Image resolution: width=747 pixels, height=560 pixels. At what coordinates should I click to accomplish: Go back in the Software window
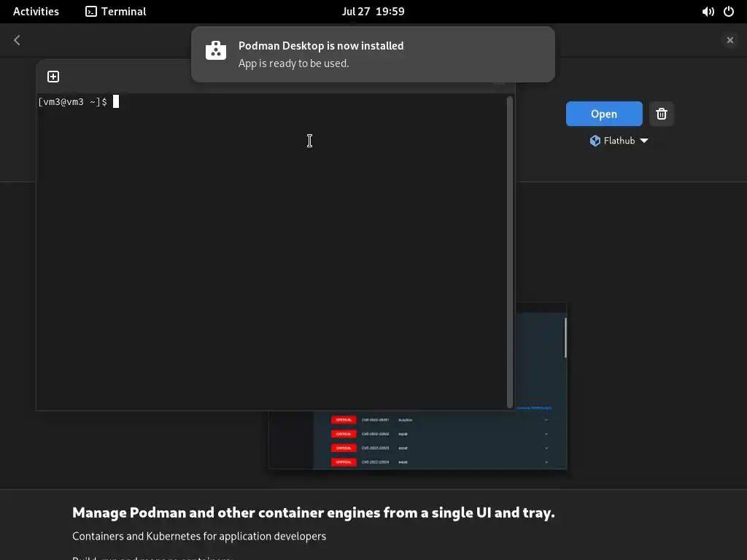pyautogui.click(x=18, y=40)
